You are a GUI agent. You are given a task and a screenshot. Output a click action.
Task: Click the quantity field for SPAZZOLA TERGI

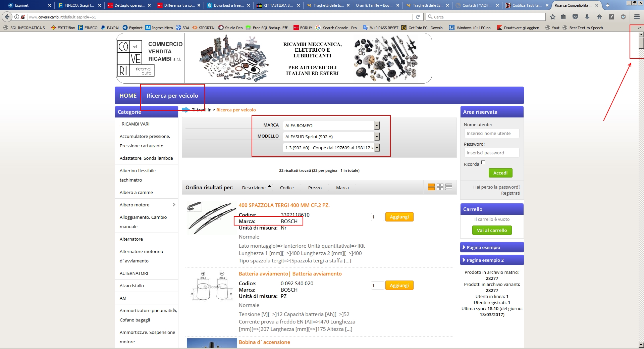[x=377, y=217]
